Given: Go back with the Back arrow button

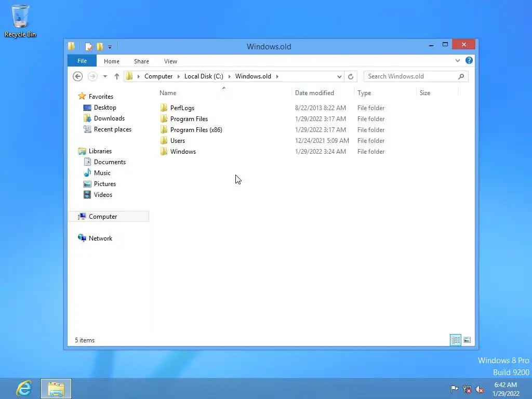Looking at the screenshot, I should (78, 76).
